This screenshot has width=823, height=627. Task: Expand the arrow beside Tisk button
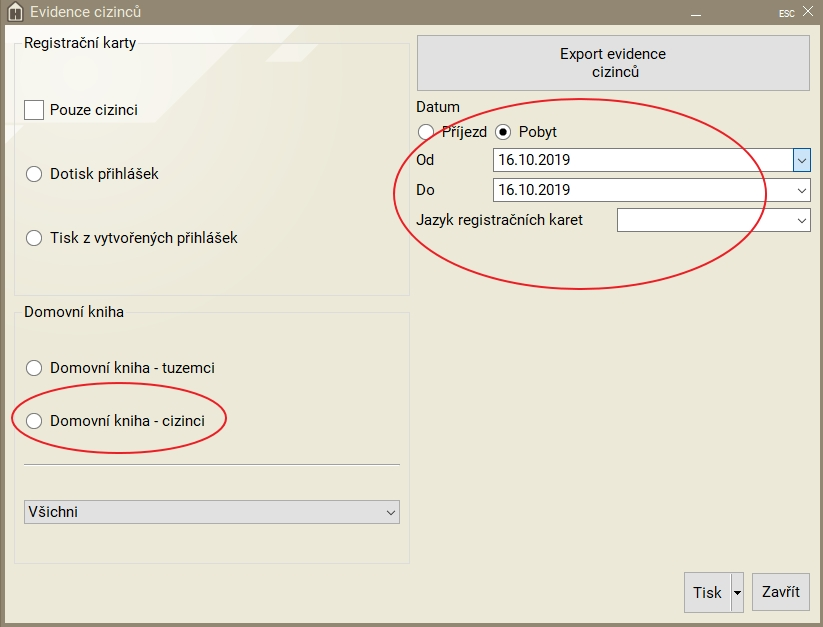[x=738, y=592]
